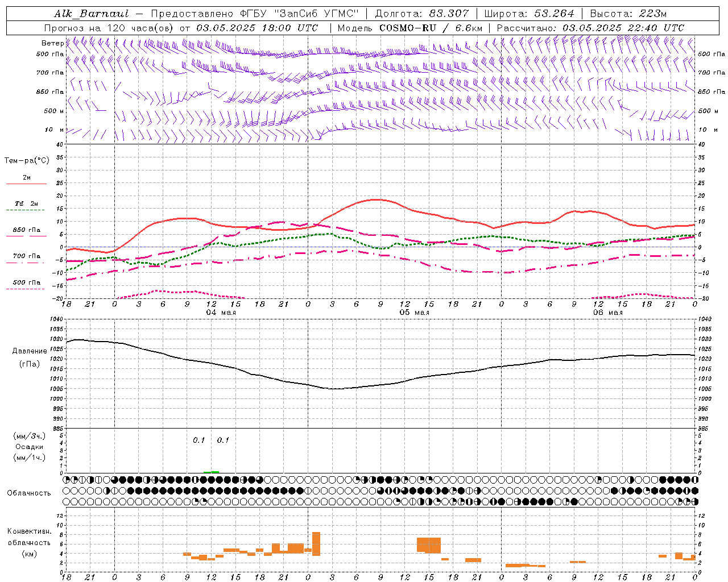Click the (мм/1ч.) precipitation unit label
The image size is (728, 582).
tap(30, 458)
